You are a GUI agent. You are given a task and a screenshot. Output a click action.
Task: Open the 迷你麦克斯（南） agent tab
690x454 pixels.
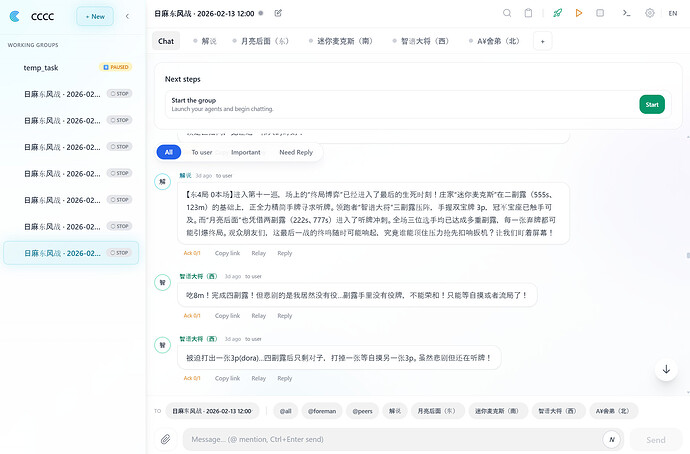[341, 41]
